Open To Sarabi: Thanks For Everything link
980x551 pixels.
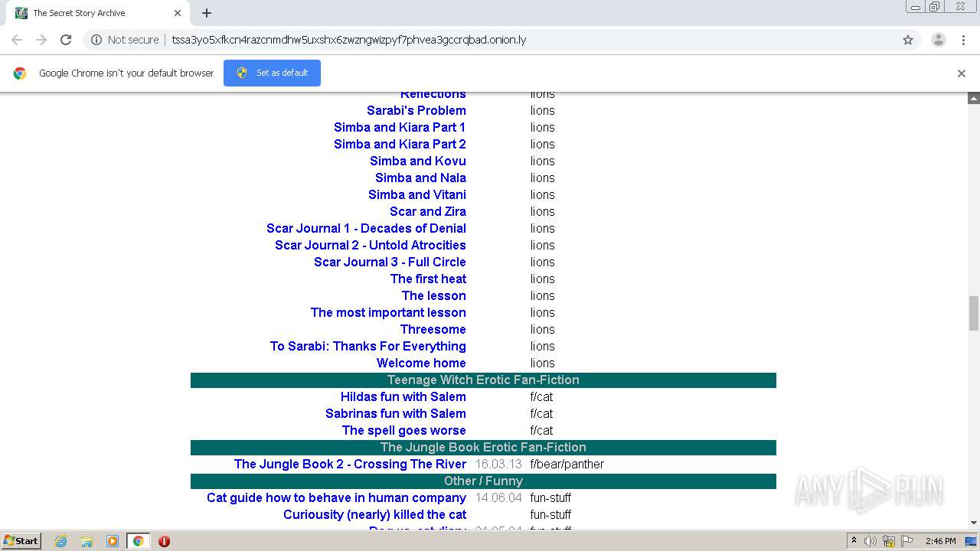(367, 346)
